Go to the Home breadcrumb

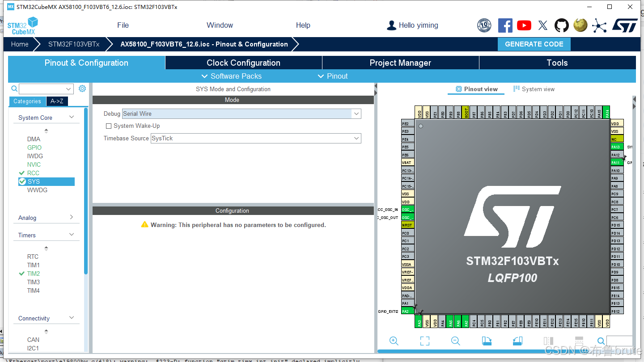pyautogui.click(x=20, y=44)
